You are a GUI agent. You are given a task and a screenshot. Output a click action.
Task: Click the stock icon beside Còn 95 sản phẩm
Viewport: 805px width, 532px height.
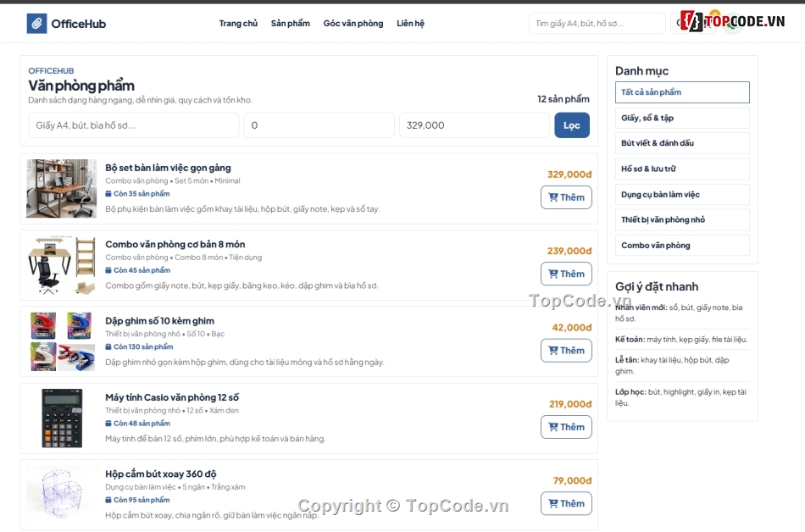(x=108, y=500)
